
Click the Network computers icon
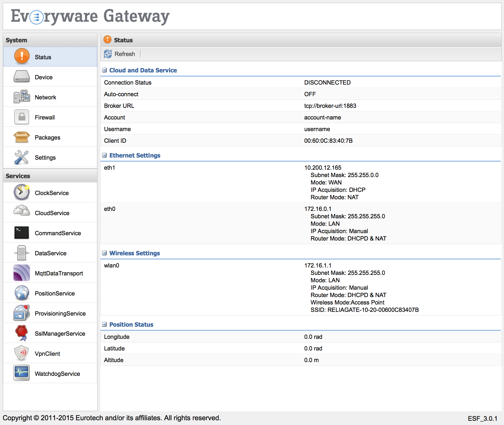click(22, 97)
